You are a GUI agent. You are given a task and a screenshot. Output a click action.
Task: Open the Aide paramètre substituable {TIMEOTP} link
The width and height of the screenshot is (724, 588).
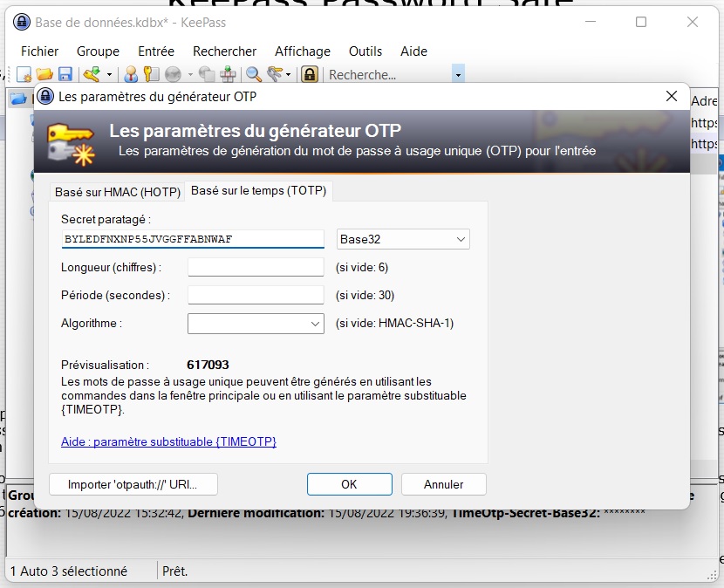(x=168, y=442)
